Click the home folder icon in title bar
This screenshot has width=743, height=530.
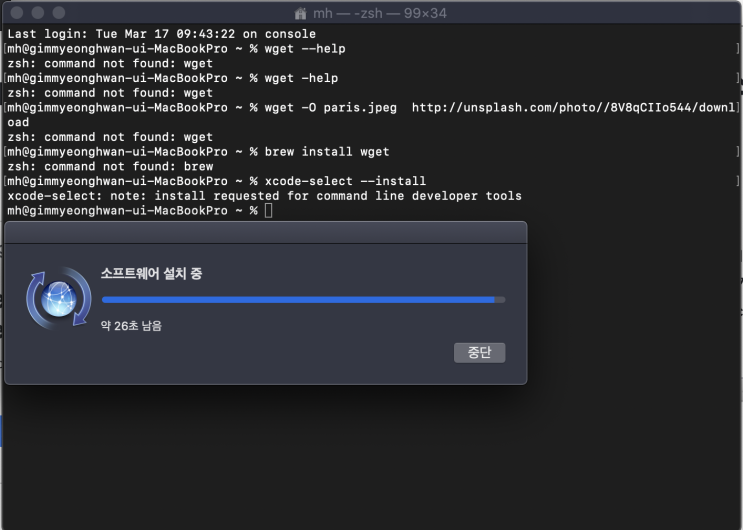pos(300,13)
